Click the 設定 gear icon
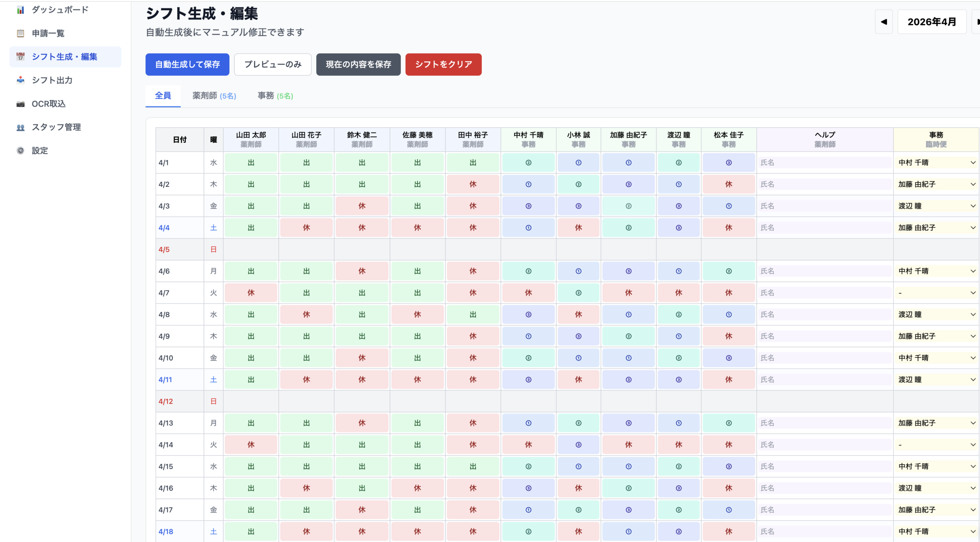The width and height of the screenshot is (980, 542). (21, 150)
